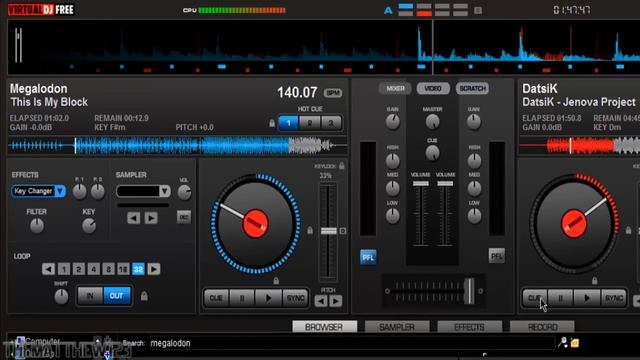
Task: Set loop length to 4 beats
Action: tap(93, 269)
